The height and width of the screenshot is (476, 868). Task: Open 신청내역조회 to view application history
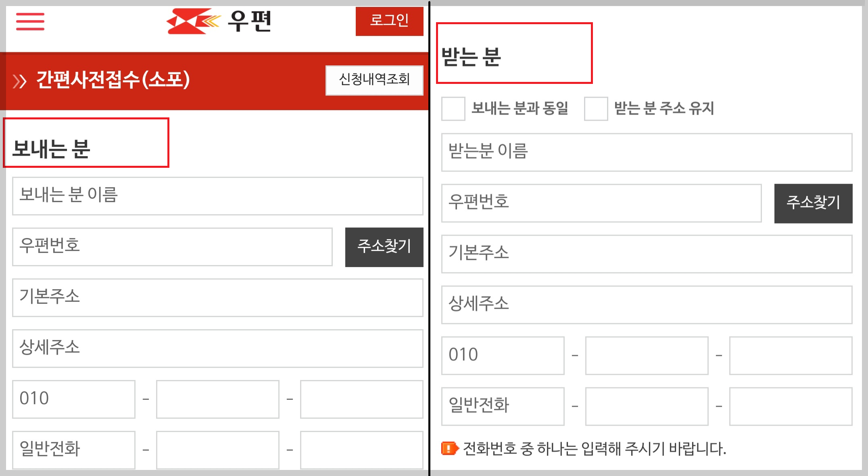click(374, 80)
